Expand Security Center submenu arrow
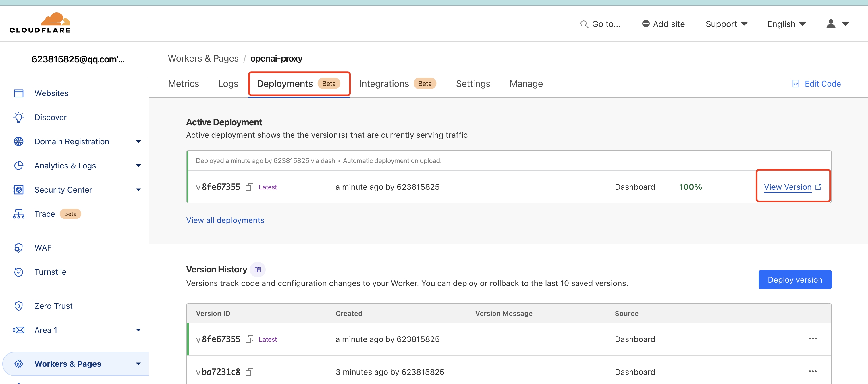868x384 pixels. 138,190
